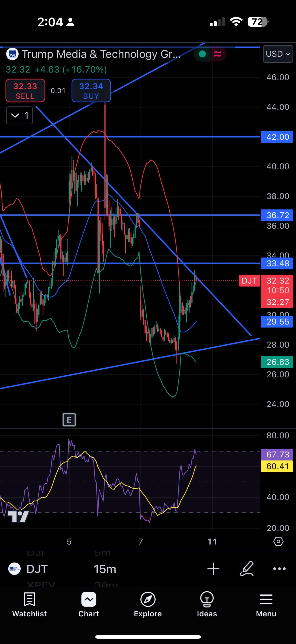Tap the date label 11 on time axis

pyautogui.click(x=212, y=542)
